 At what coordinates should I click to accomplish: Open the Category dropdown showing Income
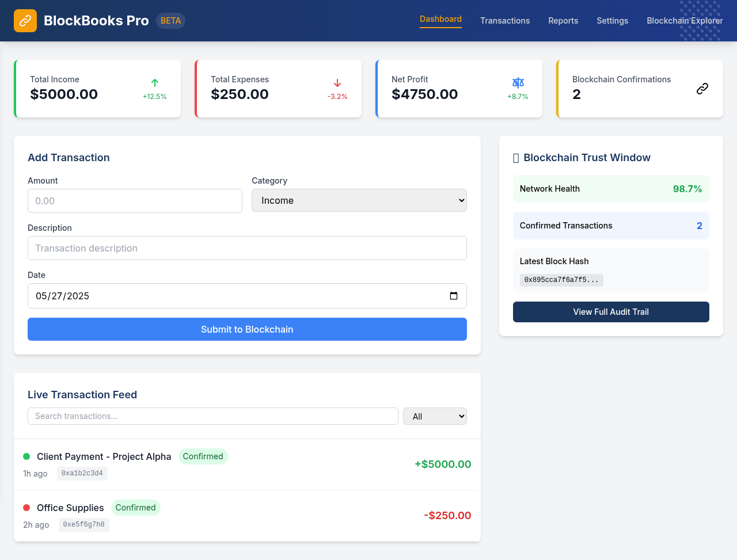coord(359,200)
